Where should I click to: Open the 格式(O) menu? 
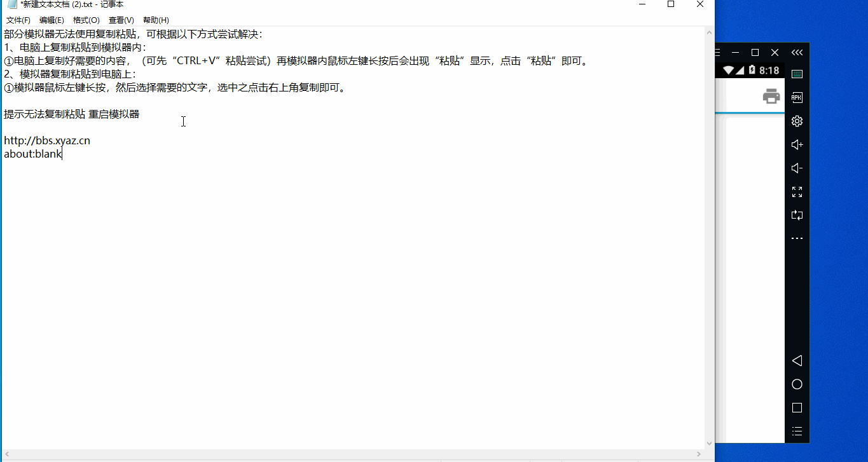point(86,20)
